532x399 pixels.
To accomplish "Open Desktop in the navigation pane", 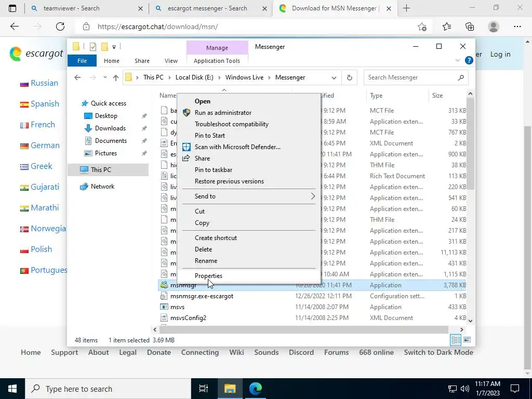I will click(x=106, y=116).
